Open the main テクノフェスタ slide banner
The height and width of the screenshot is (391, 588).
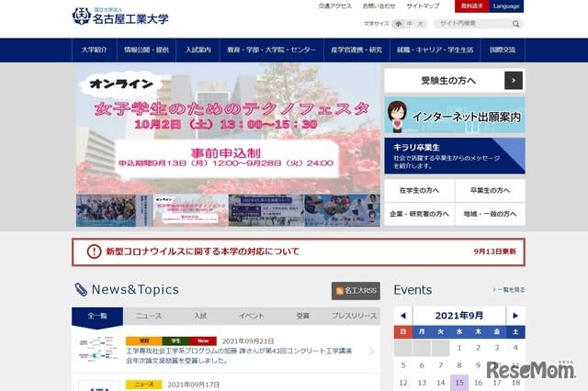point(228,128)
